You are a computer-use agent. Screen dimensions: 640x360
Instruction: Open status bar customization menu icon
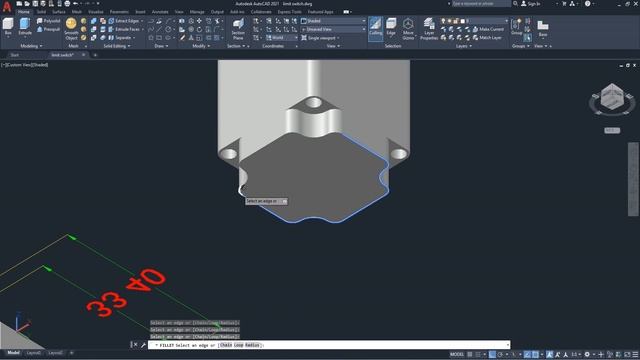[x=635, y=354]
